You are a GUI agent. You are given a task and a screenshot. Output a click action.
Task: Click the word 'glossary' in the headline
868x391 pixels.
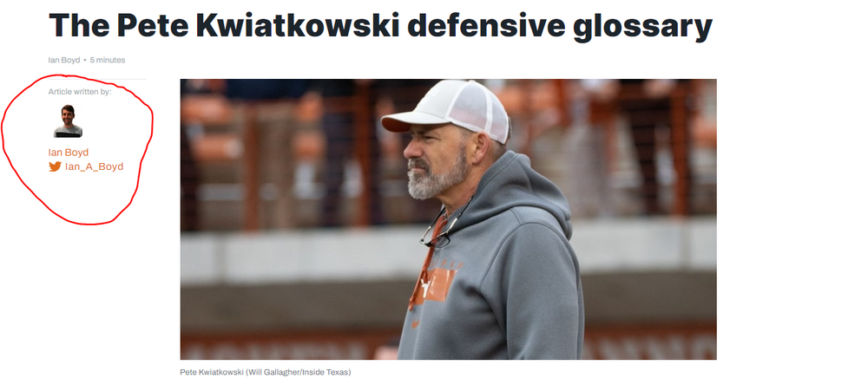coord(642,25)
